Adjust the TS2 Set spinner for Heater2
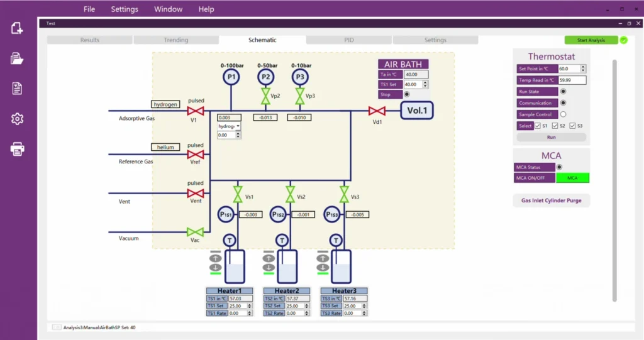This screenshot has width=644, height=340. [x=308, y=306]
